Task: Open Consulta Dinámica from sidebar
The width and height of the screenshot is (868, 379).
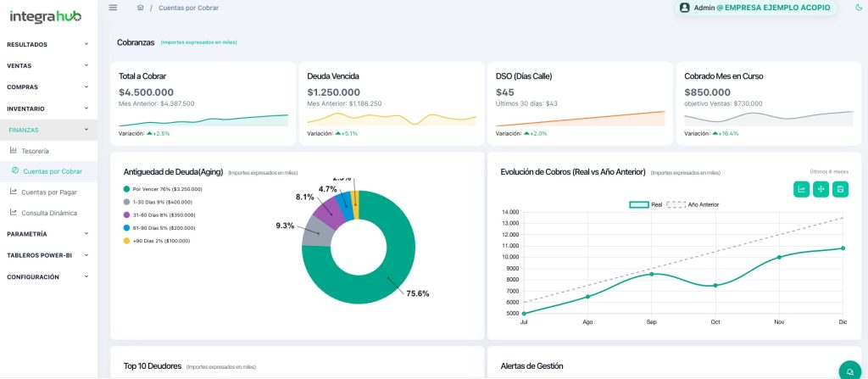Action: pos(48,213)
